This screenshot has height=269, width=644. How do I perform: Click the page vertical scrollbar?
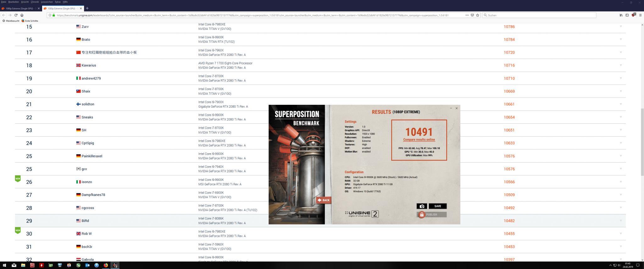pos(642,142)
